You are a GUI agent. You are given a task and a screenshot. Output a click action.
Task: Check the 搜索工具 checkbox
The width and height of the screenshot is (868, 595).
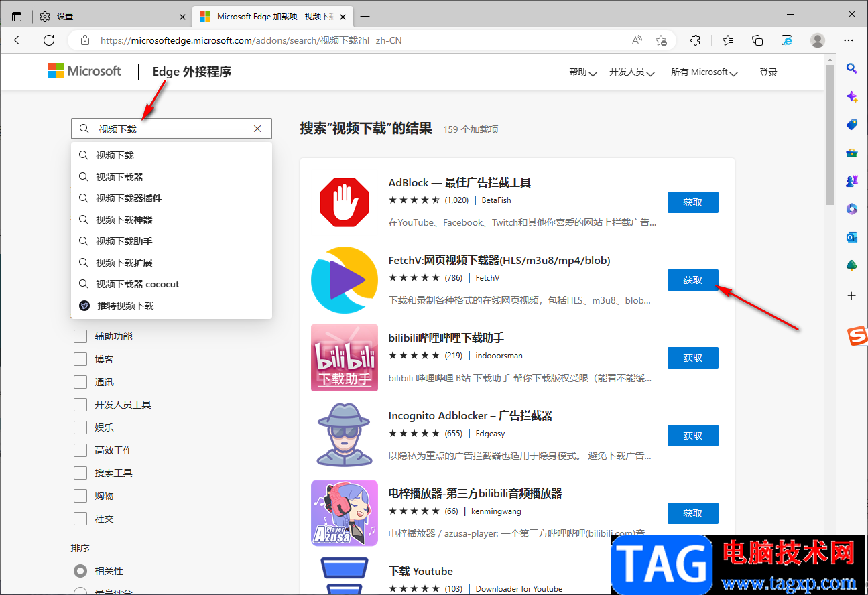[x=80, y=473]
